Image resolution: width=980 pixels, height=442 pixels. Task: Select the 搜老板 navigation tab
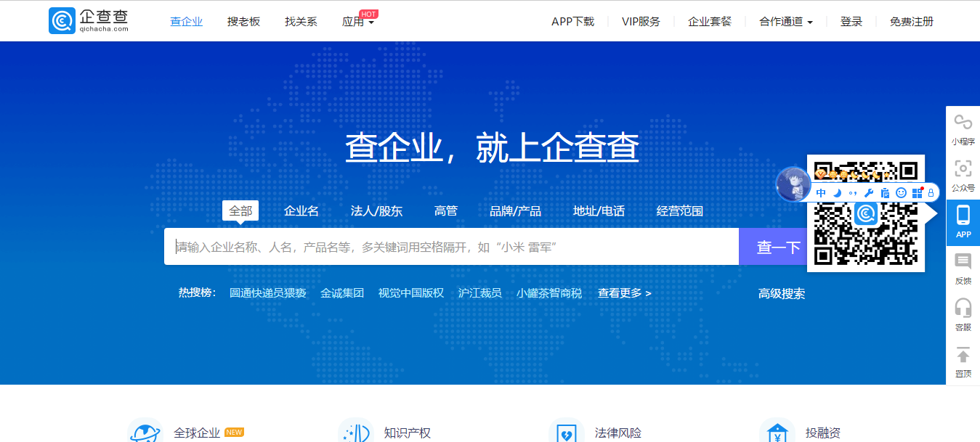[x=243, y=22]
